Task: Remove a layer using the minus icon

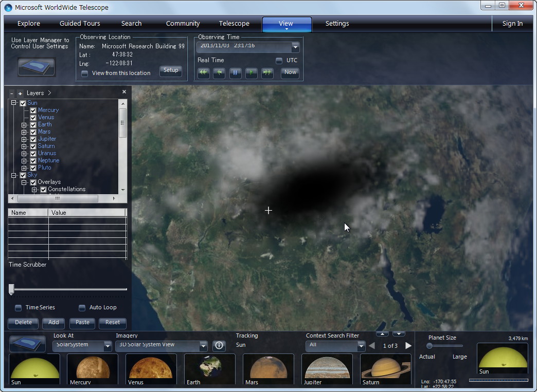Action: (11, 93)
